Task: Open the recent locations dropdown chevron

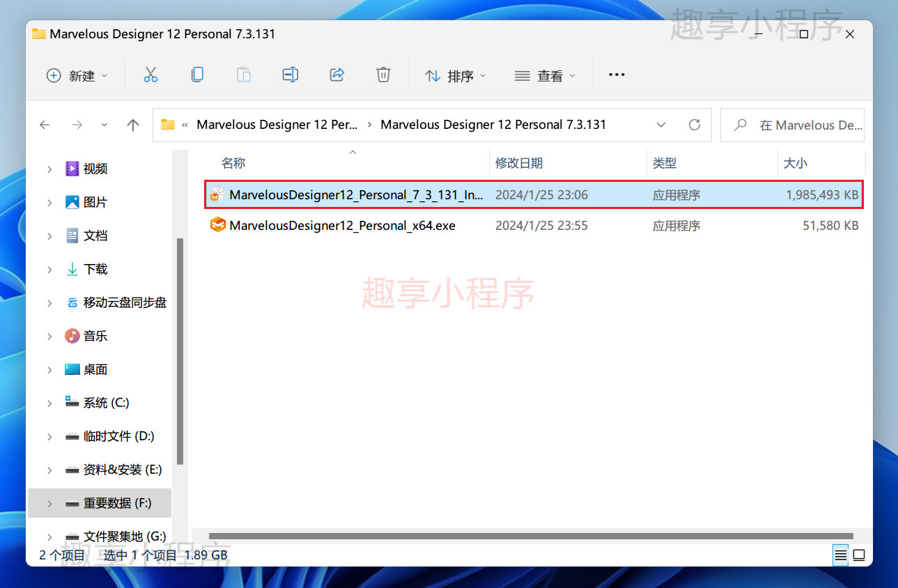Action: 104,125
